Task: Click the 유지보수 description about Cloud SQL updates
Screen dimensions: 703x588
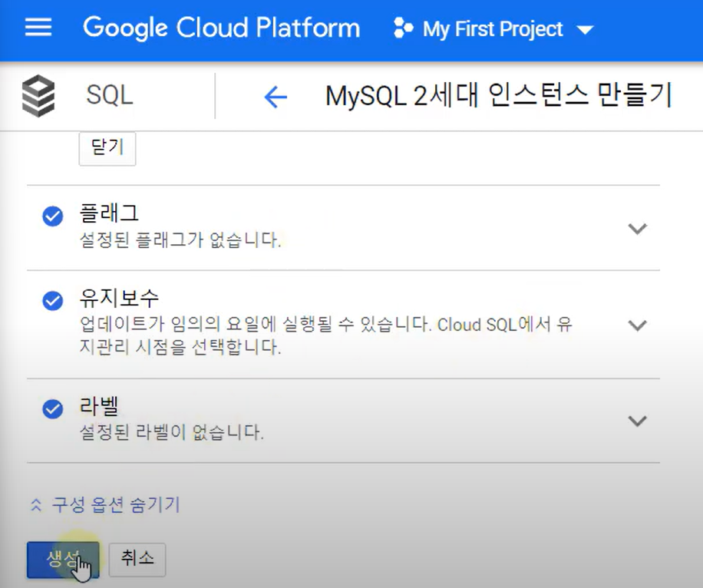Action: (326, 335)
